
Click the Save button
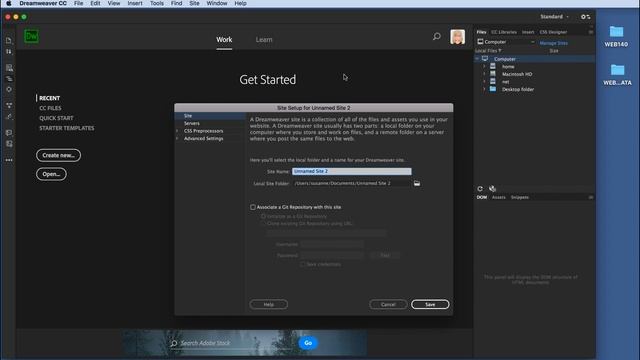coord(430,304)
